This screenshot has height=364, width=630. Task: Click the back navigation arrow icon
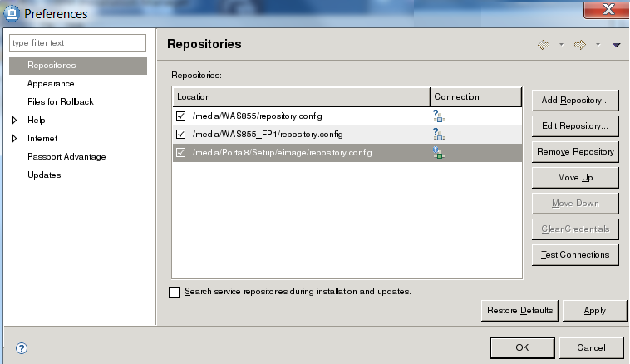(544, 45)
